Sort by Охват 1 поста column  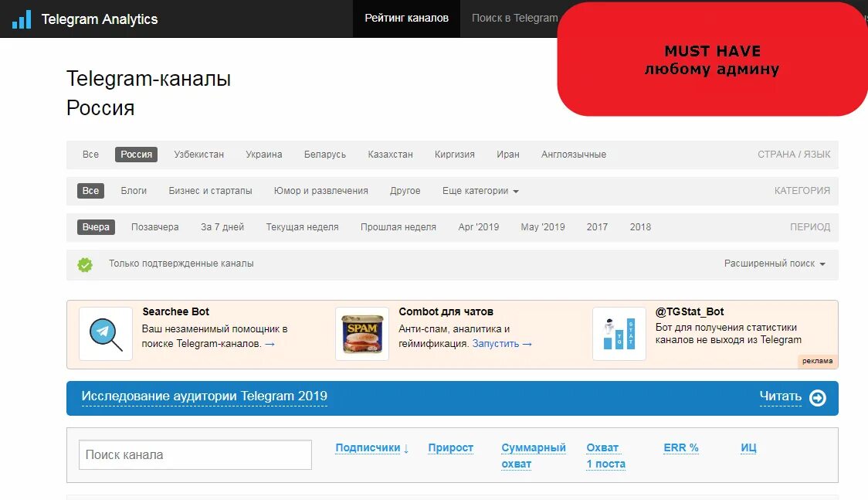coord(605,456)
